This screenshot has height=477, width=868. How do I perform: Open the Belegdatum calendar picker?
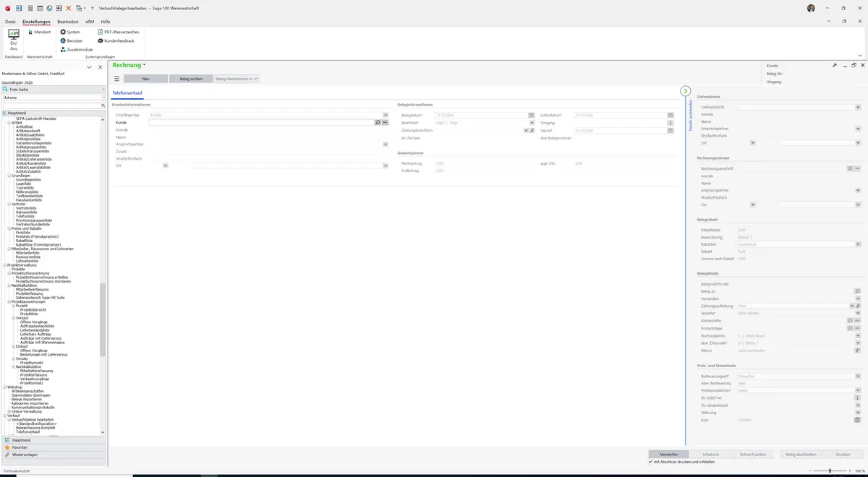pos(532,116)
